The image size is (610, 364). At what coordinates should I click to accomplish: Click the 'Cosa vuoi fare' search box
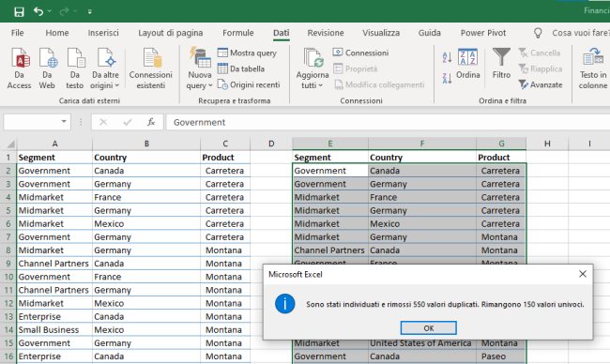pos(580,33)
